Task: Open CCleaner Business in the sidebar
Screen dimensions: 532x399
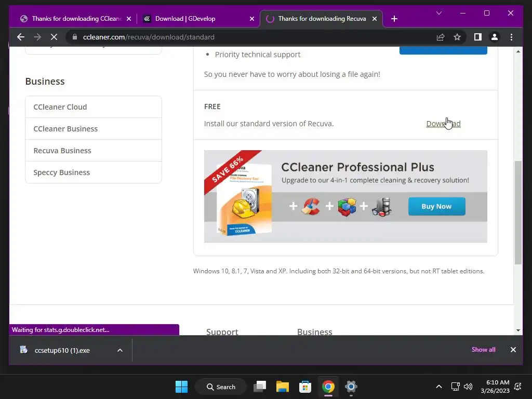Action: click(94, 129)
